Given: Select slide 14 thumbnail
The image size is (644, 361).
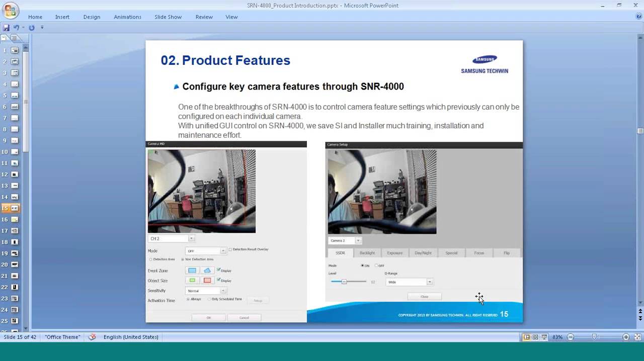Looking at the screenshot, I should click(x=15, y=197).
